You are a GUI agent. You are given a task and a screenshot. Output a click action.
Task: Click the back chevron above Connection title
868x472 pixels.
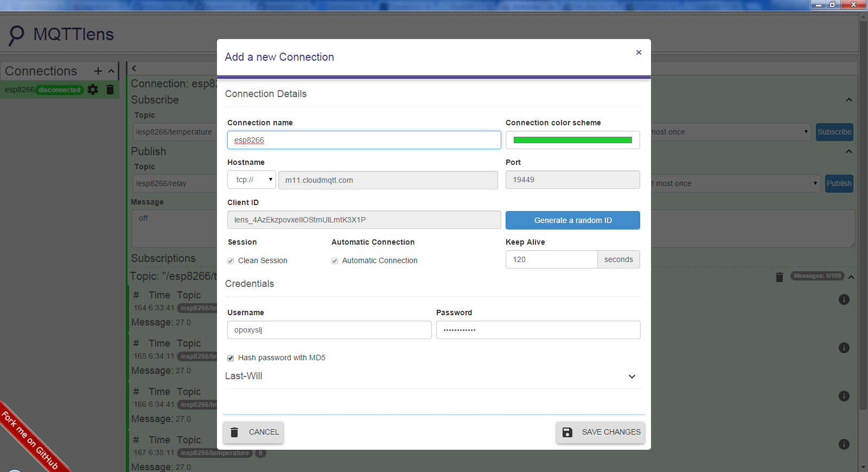(134, 68)
